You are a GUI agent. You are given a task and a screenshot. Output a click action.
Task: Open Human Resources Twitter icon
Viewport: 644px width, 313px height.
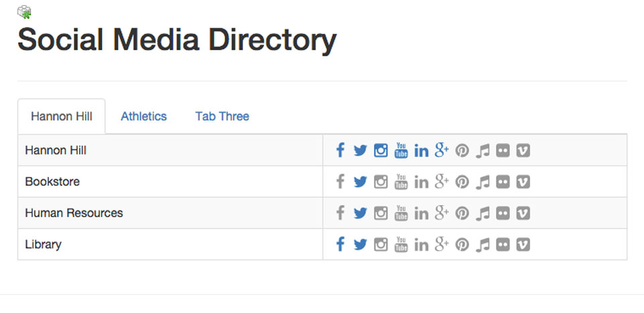(360, 213)
